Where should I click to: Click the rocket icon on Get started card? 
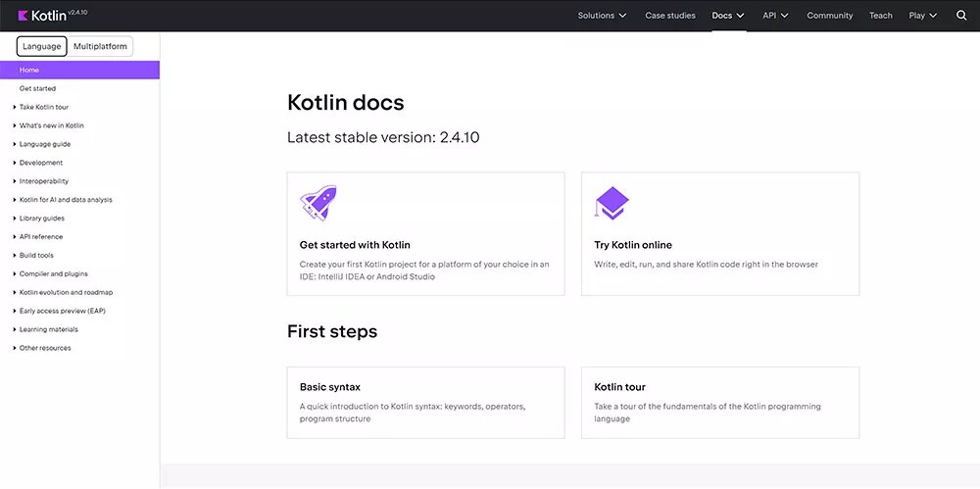coord(318,203)
